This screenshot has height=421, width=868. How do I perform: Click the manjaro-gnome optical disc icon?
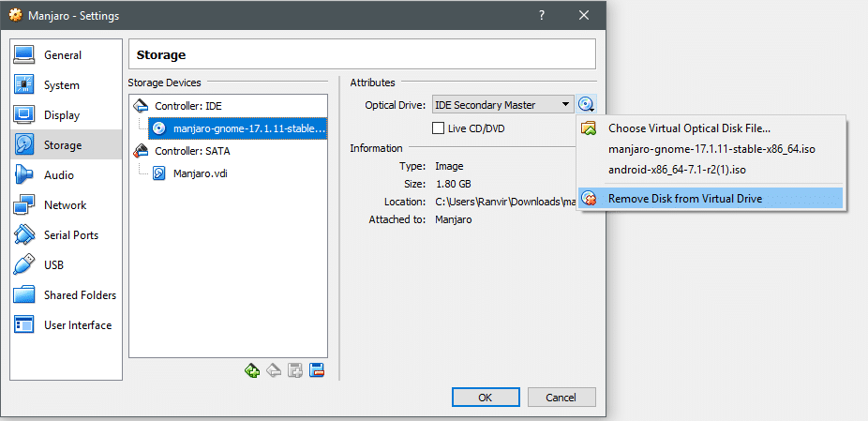point(158,128)
